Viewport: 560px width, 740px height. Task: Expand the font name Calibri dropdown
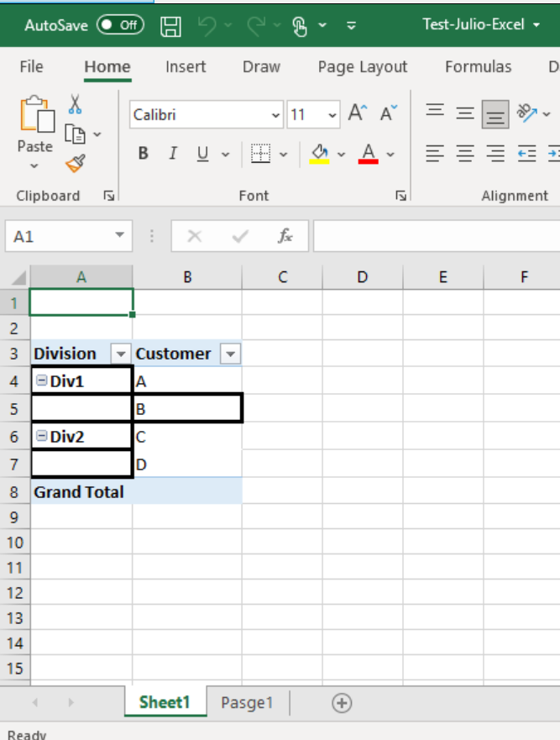[x=276, y=115]
